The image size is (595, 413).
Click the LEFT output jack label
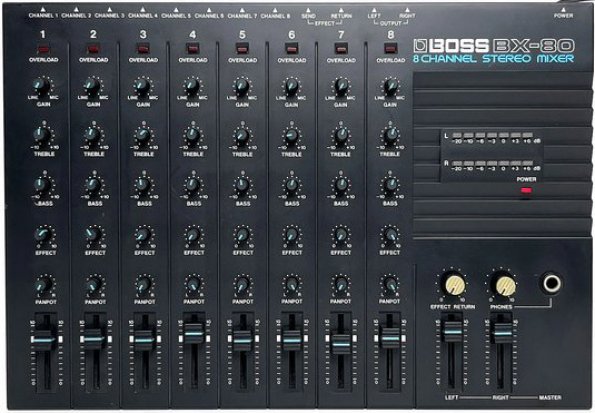(x=374, y=16)
